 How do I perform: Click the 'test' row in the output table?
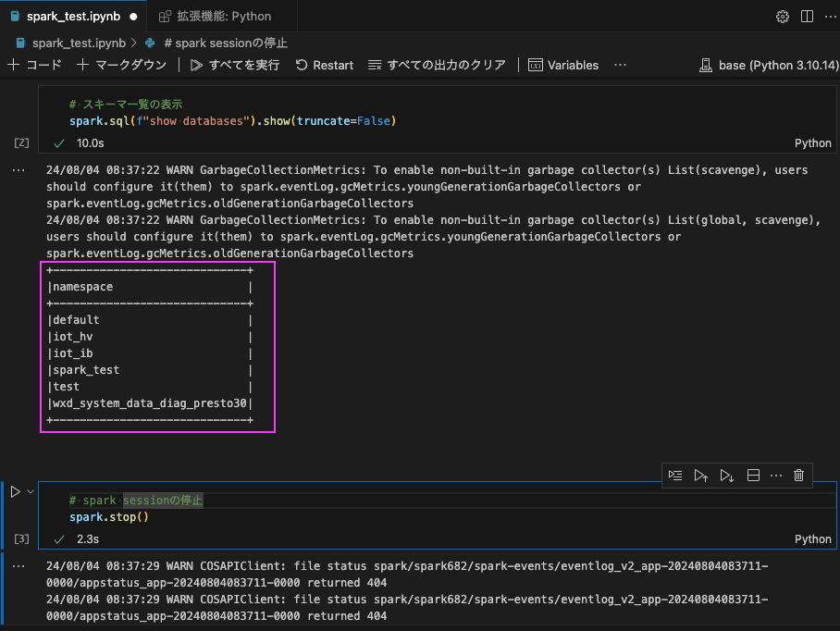pyautogui.click(x=66, y=387)
